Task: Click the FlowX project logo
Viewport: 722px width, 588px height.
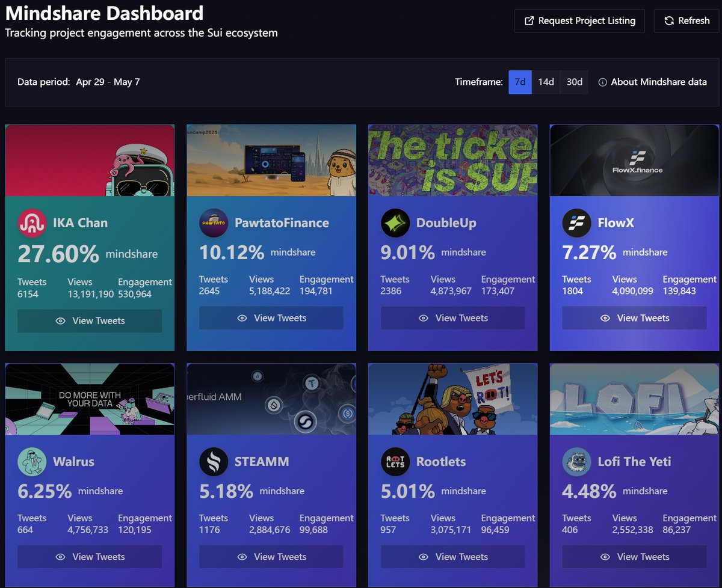Action: pos(576,223)
